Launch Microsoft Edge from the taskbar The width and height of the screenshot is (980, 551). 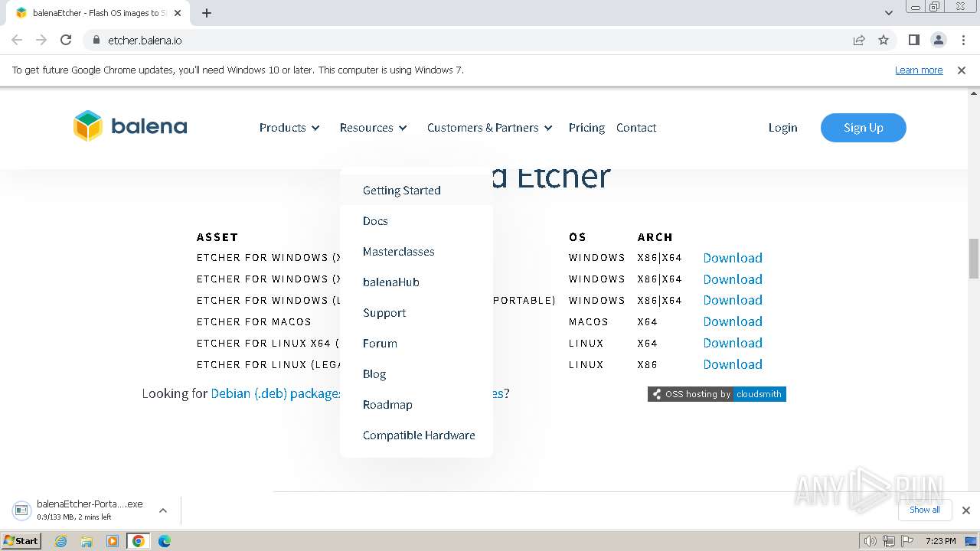click(x=164, y=541)
